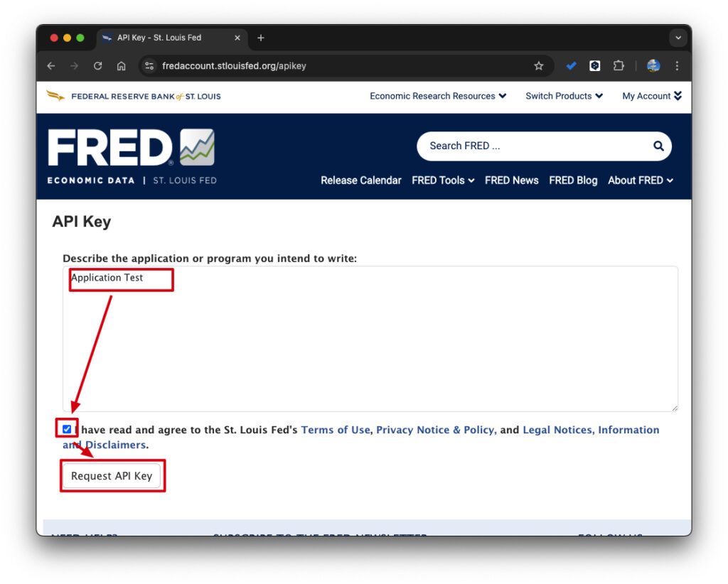Open FRED News
The height and width of the screenshot is (584, 728).
coord(512,180)
